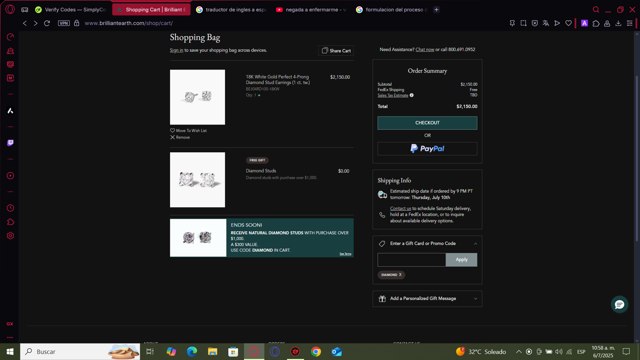Translate the page via the translate icon
This screenshot has height=360, width=640.
pyautogui.click(x=546, y=23)
